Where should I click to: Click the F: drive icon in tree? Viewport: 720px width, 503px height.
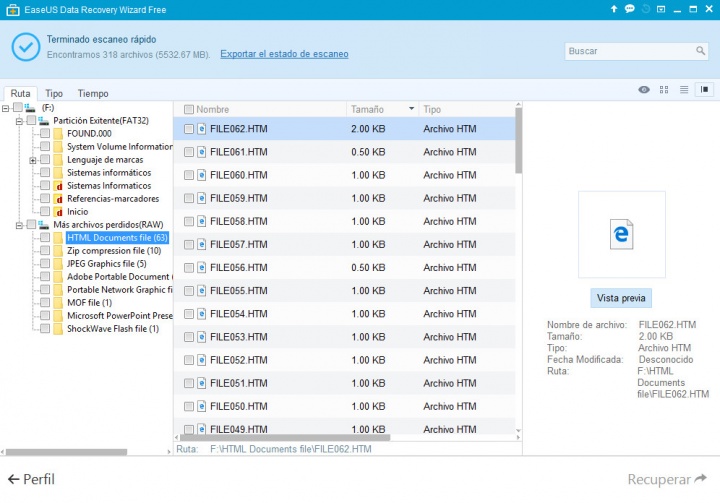[x=30, y=107]
